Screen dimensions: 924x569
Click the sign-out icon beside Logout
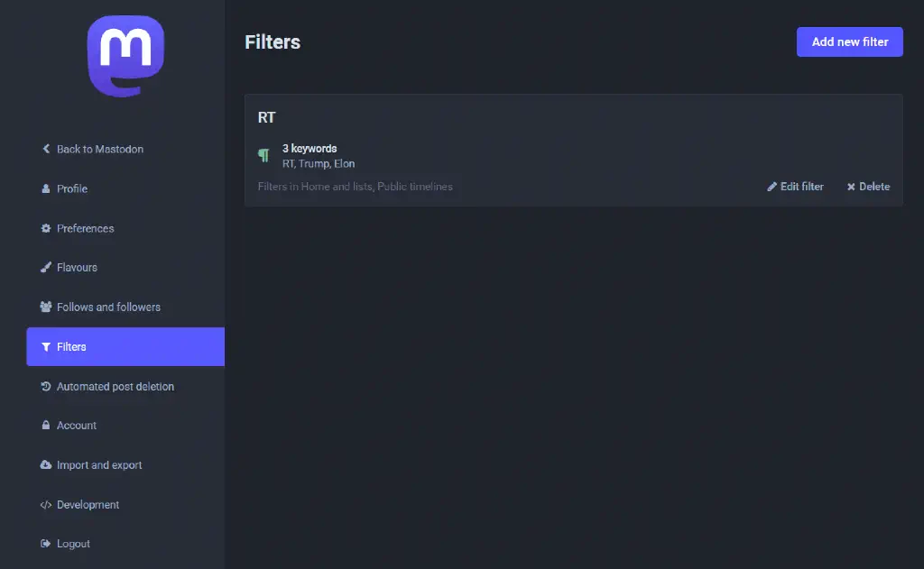(x=46, y=544)
